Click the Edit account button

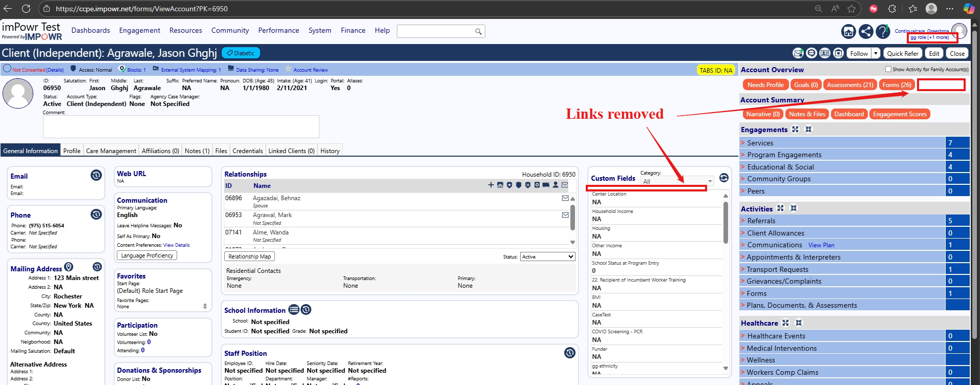point(934,53)
